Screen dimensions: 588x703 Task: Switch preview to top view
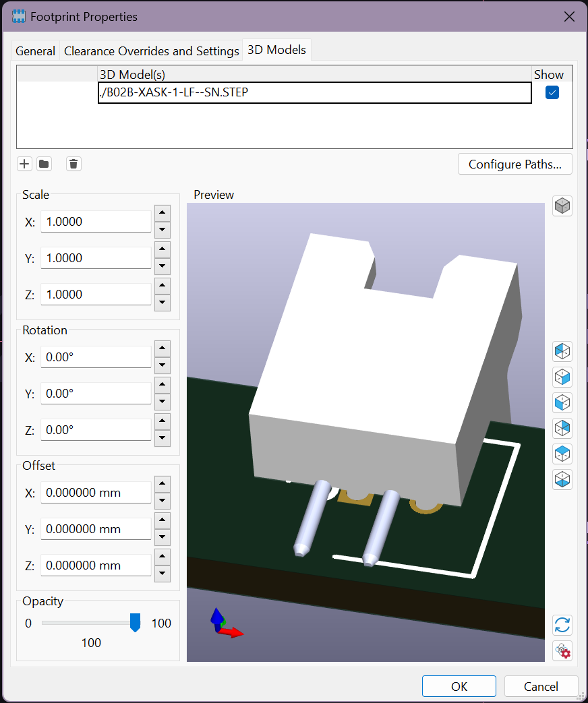(x=562, y=454)
